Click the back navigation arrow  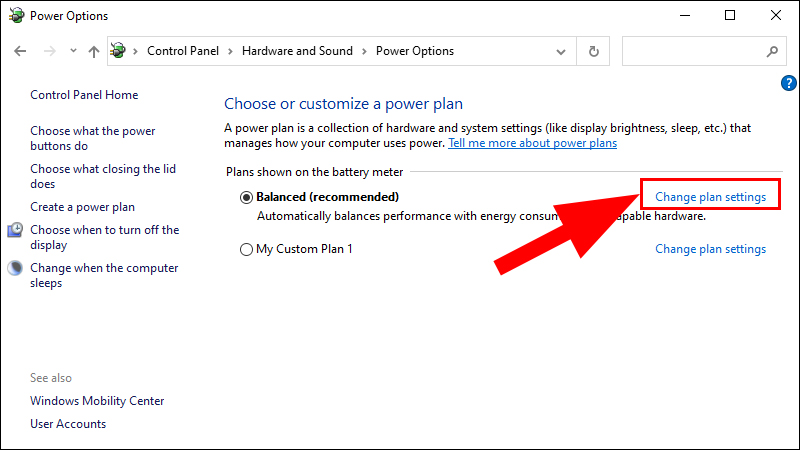click(20, 51)
